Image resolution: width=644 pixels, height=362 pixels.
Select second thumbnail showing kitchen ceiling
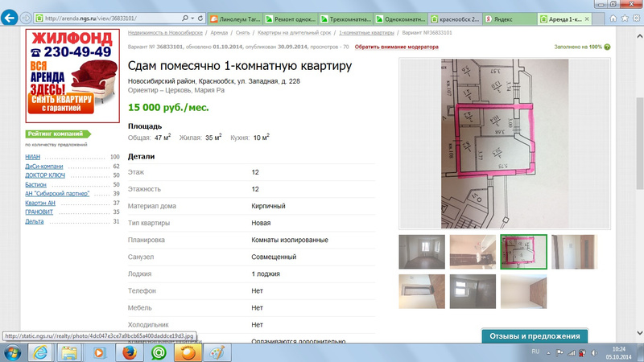473,252
